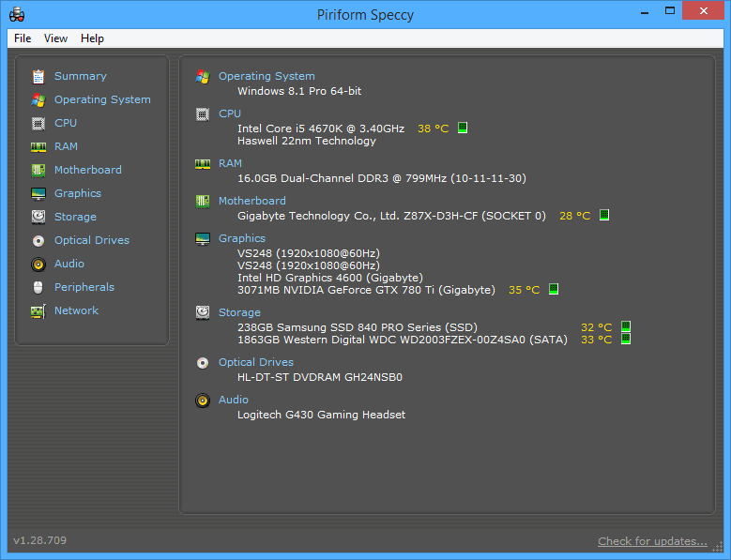
Task: Select the CPU chip icon in sidebar
Action: click(38, 123)
